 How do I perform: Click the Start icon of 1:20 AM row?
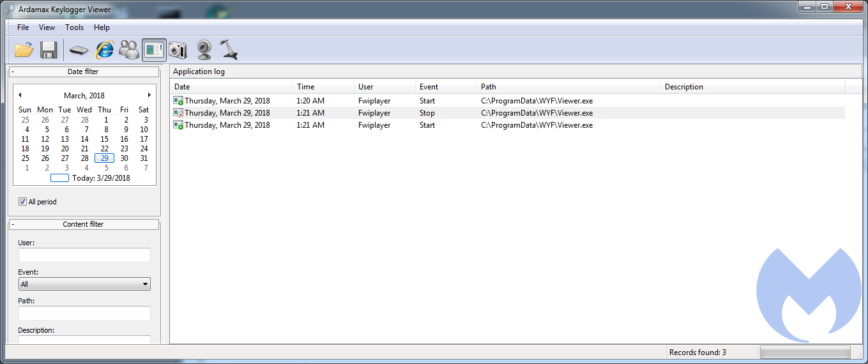click(x=178, y=101)
